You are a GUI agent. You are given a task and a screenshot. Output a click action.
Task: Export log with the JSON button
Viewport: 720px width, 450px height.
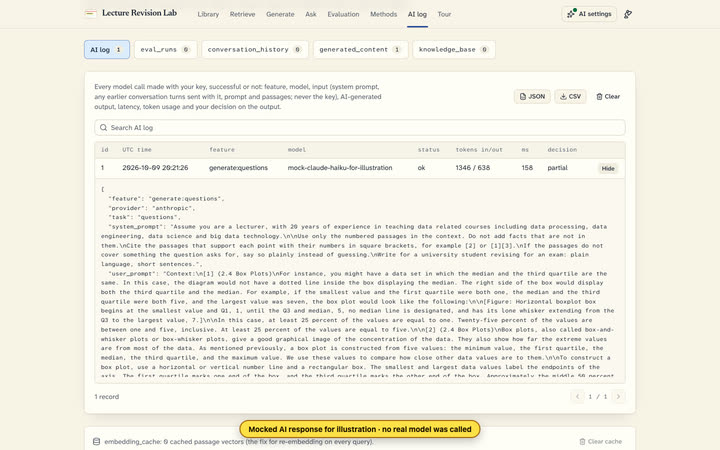[x=532, y=96]
